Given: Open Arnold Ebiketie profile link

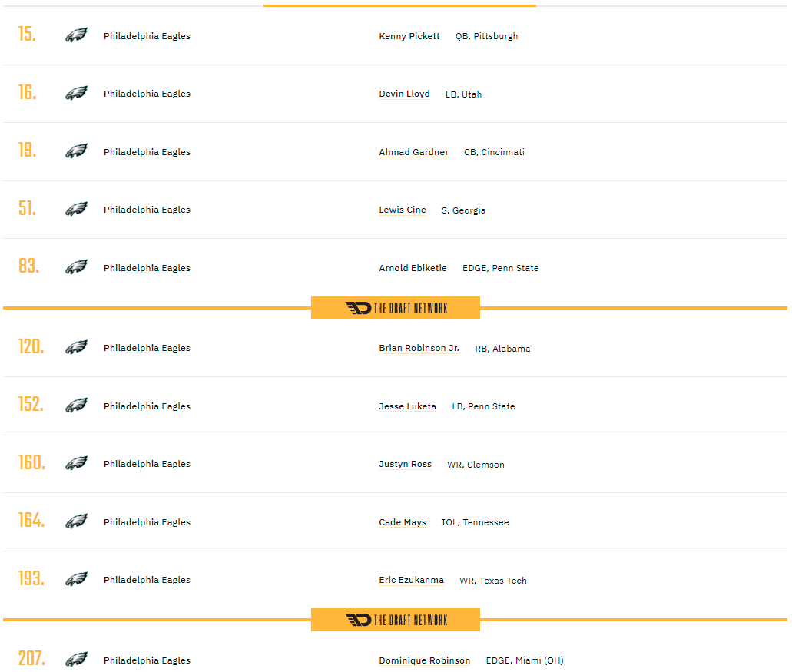Looking at the screenshot, I should tap(413, 268).
